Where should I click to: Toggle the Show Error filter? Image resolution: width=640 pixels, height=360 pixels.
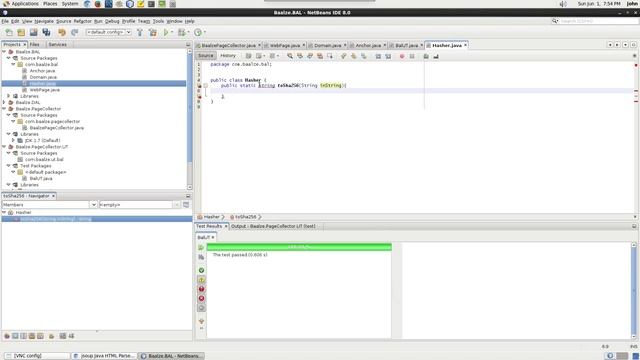click(x=201, y=289)
